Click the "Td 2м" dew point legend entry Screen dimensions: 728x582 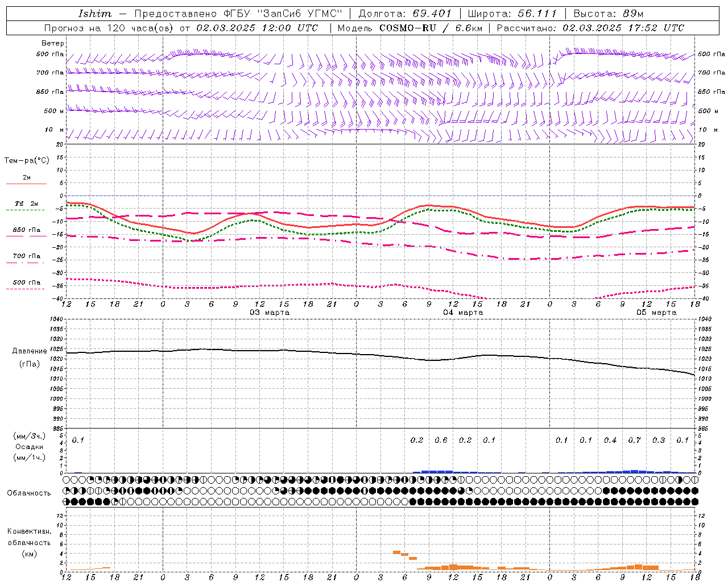pos(26,203)
